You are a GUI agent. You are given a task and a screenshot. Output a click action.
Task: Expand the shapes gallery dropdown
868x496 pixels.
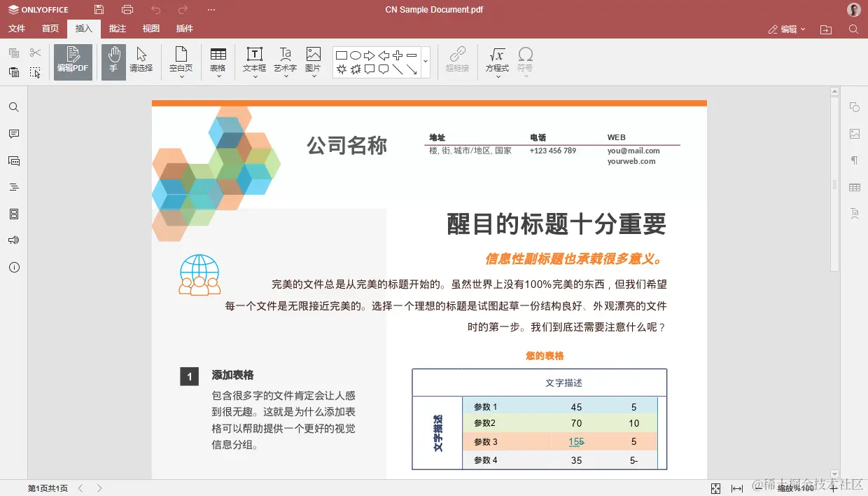pyautogui.click(x=426, y=62)
